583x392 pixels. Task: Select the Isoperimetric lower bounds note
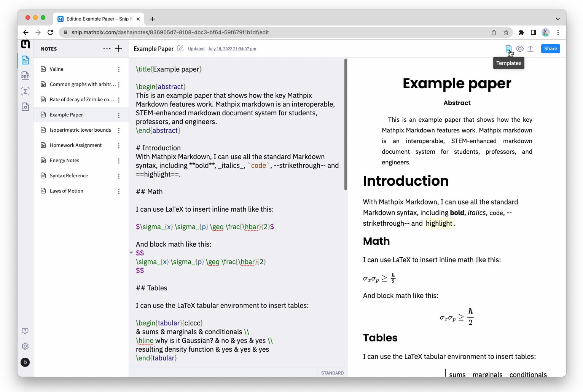(81, 130)
